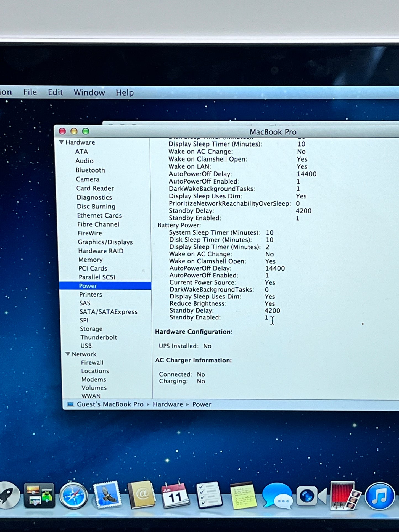399x532 pixels.
Task: Open the File menu
Action: [30, 92]
